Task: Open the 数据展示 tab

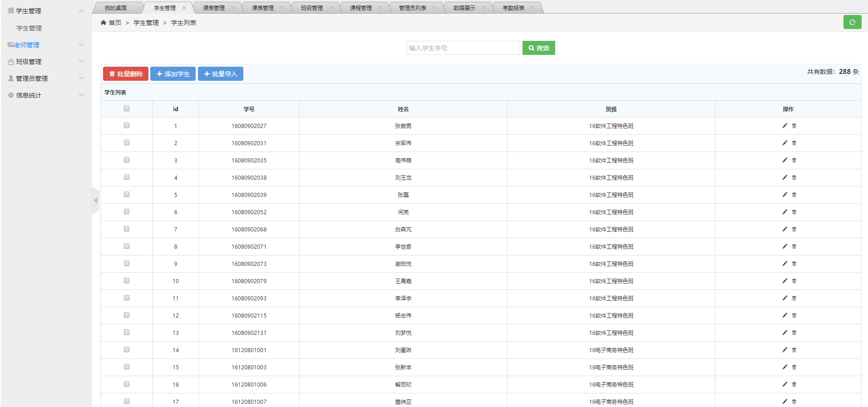Action: pyautogui.click(x=464, y=8)
